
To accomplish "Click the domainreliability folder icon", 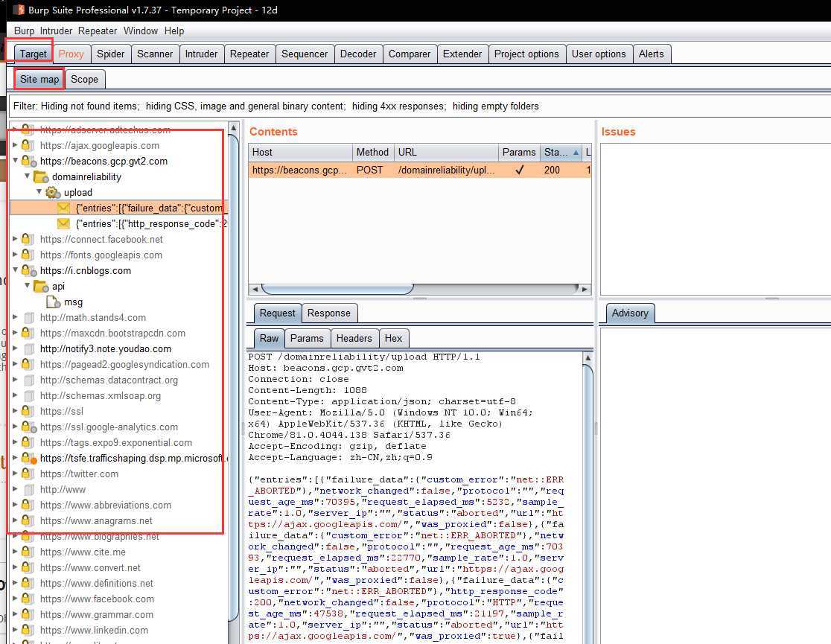I will (x=40, y=176).
